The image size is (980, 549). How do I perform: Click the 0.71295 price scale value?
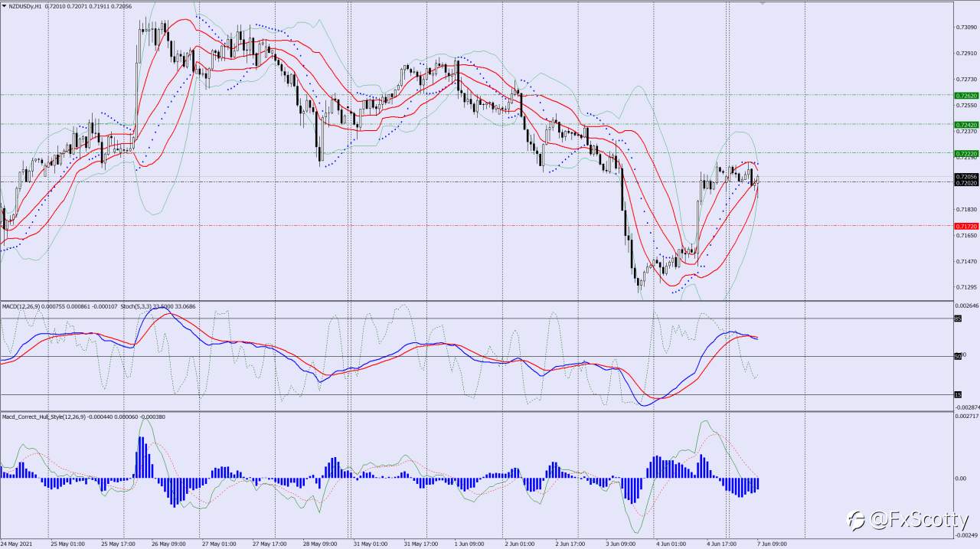966,288
